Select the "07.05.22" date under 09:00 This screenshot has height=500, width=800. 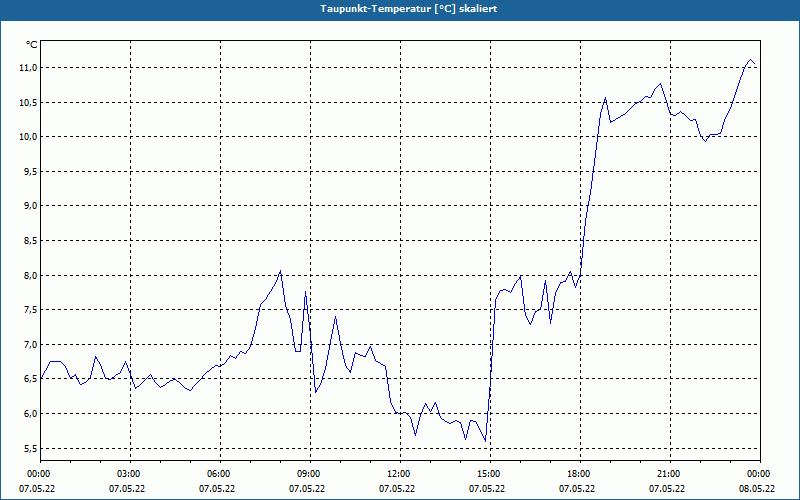(307, 489)
